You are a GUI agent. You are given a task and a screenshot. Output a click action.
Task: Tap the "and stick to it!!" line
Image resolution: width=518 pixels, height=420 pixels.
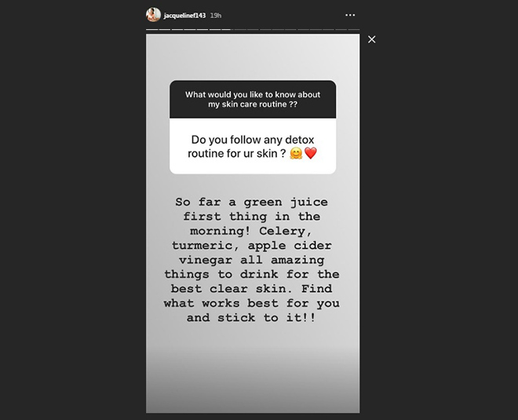coord(252,318)
